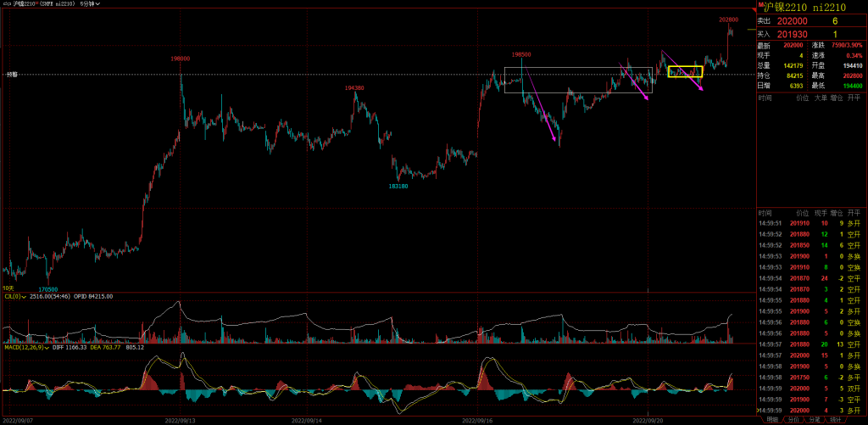Switch to the 明细 tab at bottom right
Viewport: 868px width, 425px height.
(771, 419)
